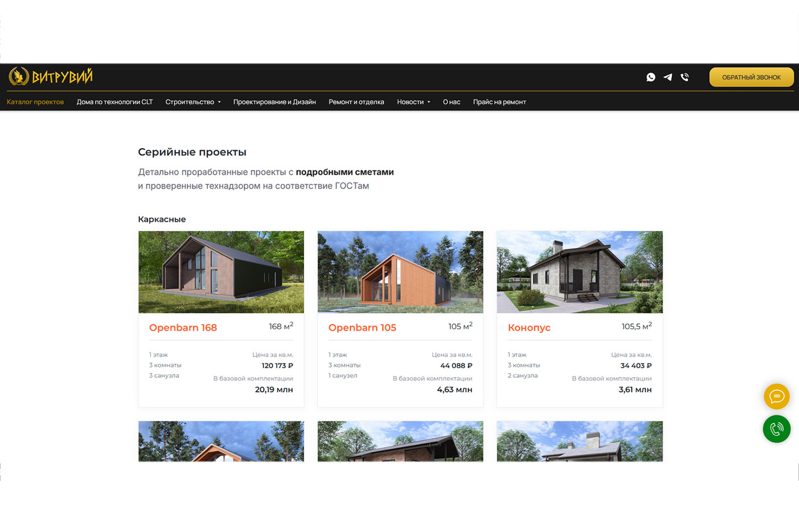The width and height of the screenshot is (799, 532).
Task: Open the WhatsApp contact icon
Action: coord(650,77)
